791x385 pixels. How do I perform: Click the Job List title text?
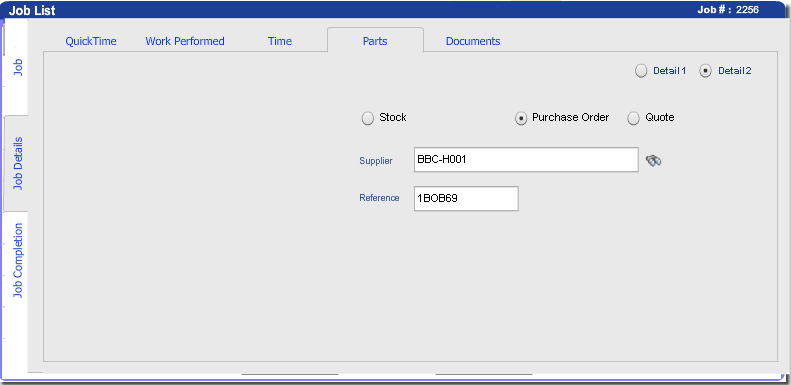point(32,10)
